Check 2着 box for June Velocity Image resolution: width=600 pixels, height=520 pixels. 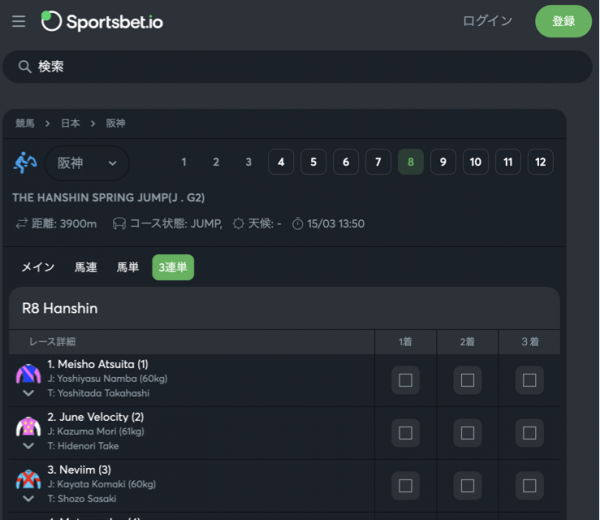click(467, 433)
